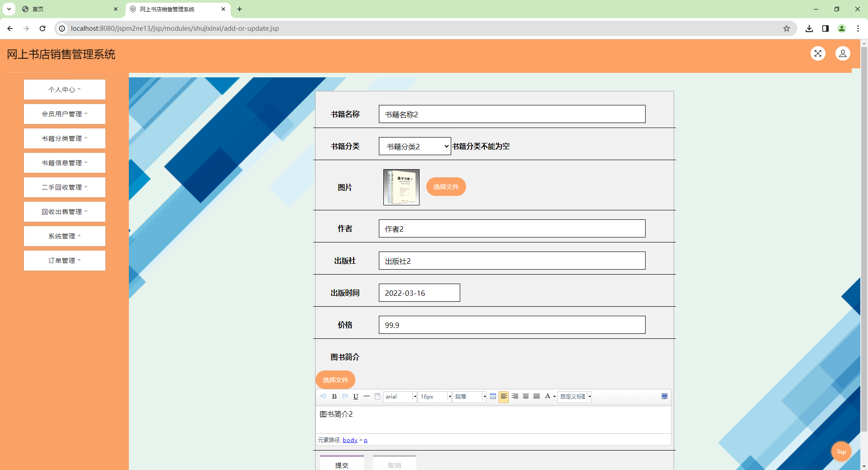The width and height of the screenshot is (868, 470).
Task: Click the redo arrow icon in the editor
Action: click(345, 397)
